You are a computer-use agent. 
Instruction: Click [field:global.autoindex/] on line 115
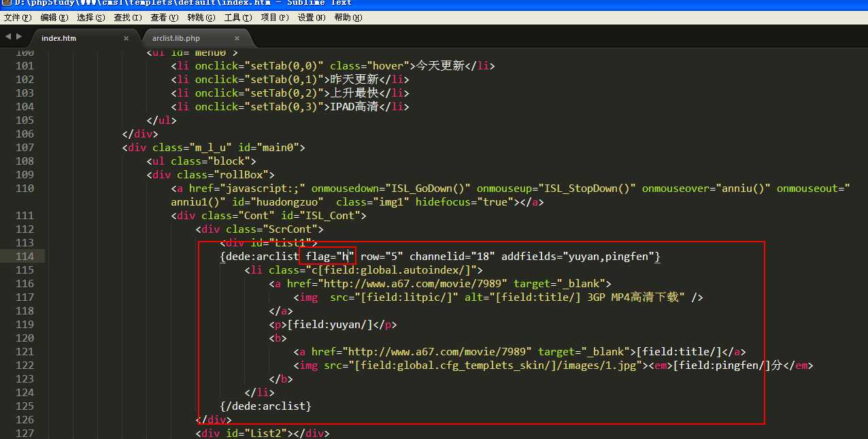pyautogui.click(x=394, y=270)
